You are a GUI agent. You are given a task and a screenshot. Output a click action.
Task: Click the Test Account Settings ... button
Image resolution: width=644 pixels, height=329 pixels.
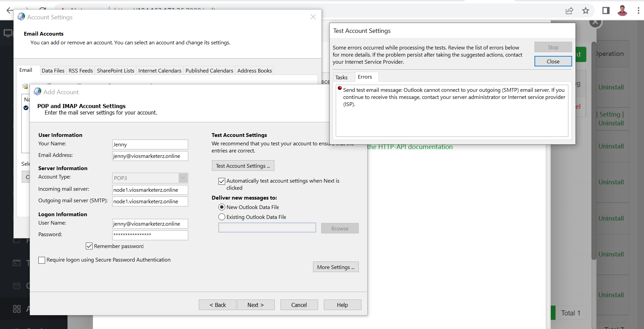coord(243,166)
